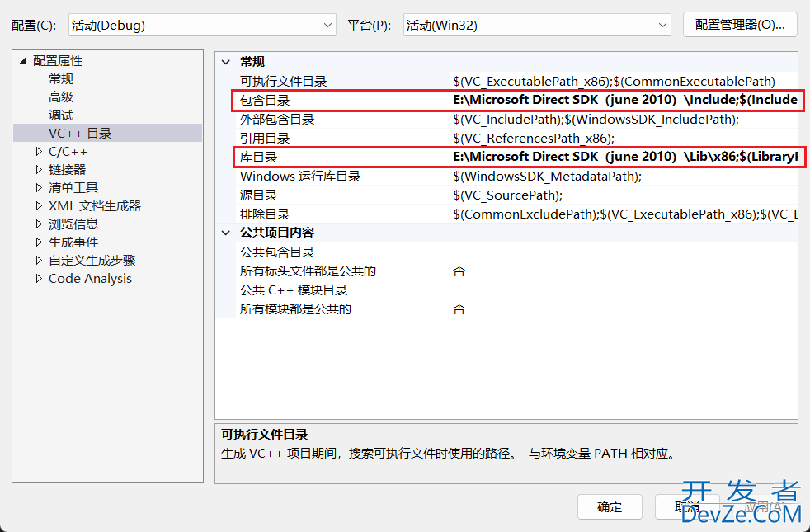The width and height of the screenshot is (810, 532).
Task: Select the 所有标头文件都是公共的 property row
Action: click(x=516, y=271)
